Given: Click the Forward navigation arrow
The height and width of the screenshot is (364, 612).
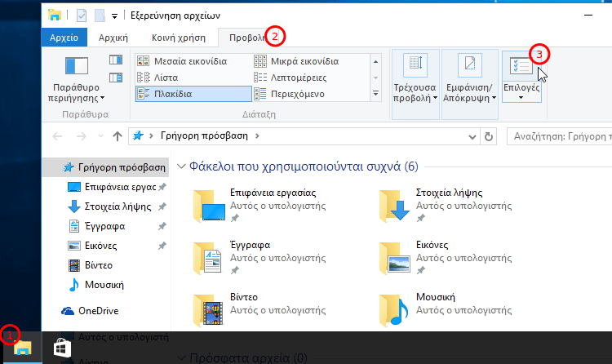Looking at the screenshot, I should [81, 136].
